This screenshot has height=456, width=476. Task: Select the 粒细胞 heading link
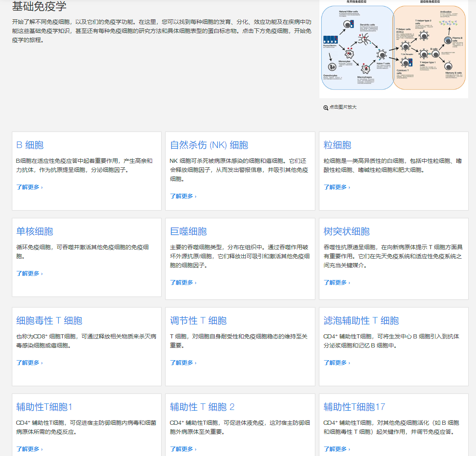coord(337,145)
